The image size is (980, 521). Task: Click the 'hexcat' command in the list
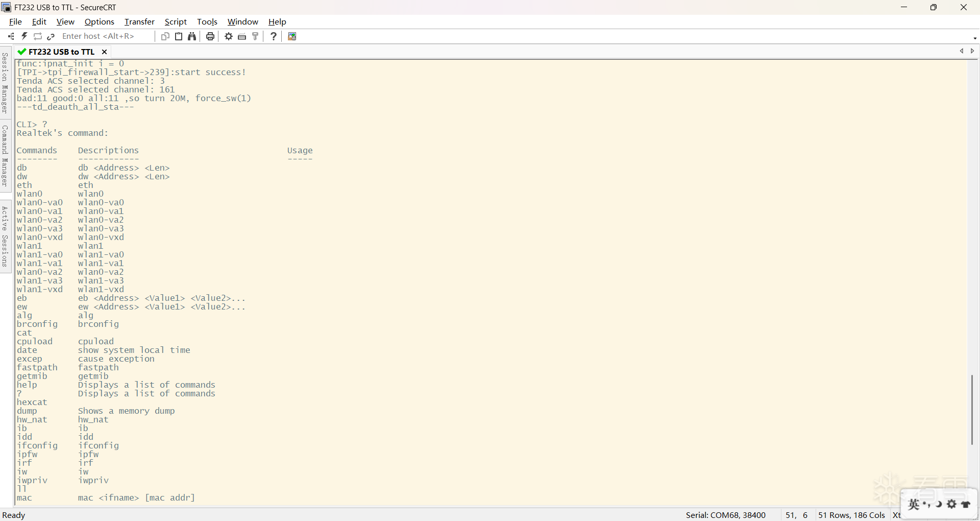point(32,402)
